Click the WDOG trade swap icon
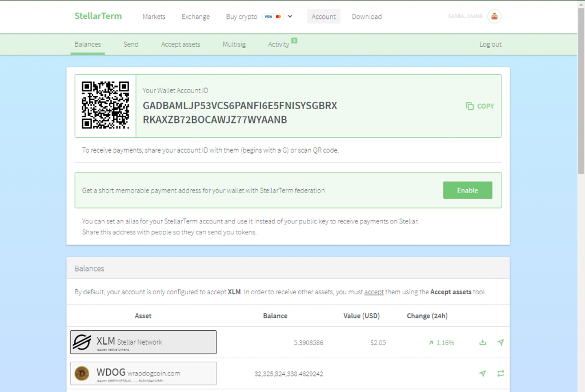Screen dimensions: 585x392 [500, 373]
